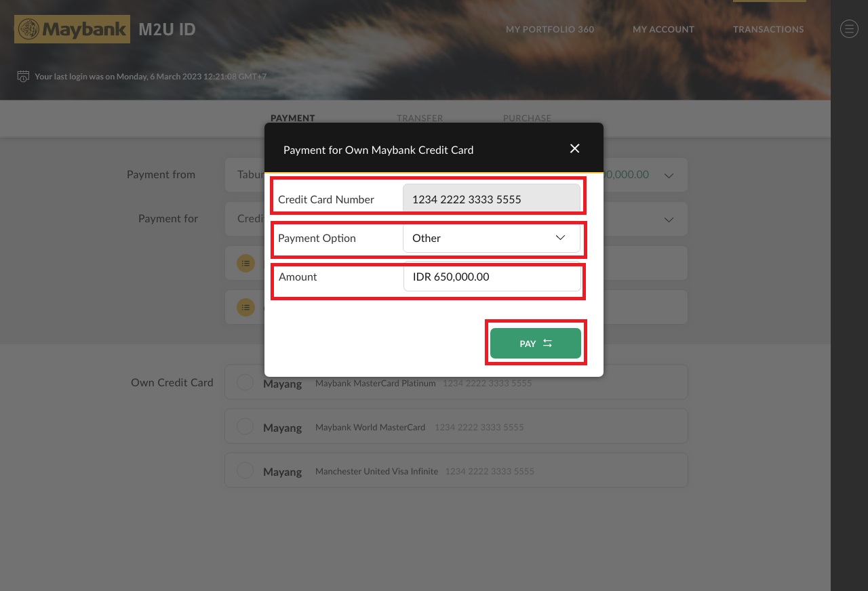Open My Portfolio 360 menu
The image size is (868, 591).
tap(550, 29)
